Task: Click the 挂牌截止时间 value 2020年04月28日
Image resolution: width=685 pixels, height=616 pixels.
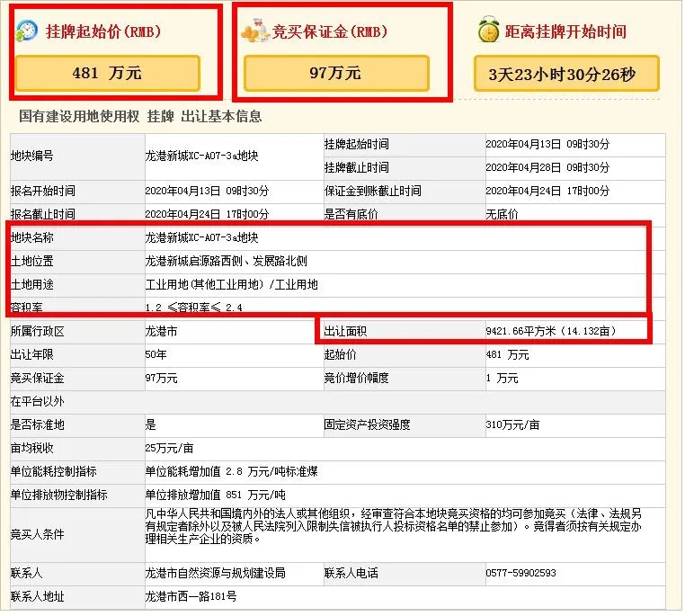Action: [547, 167]
